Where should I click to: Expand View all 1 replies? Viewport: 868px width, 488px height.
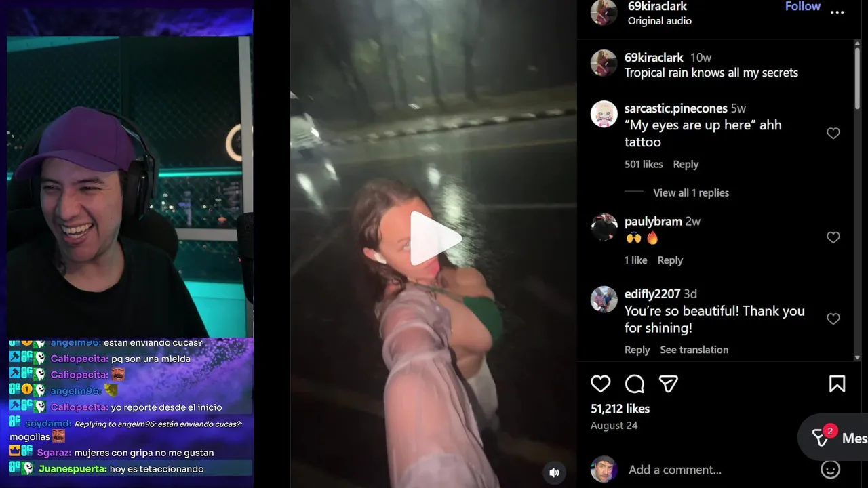[691, 193]
